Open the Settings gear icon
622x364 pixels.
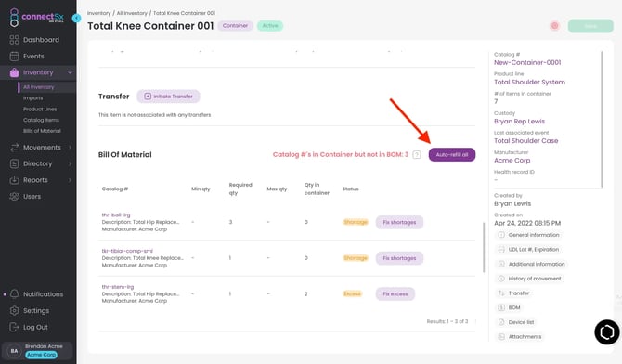click(x=14, y=310)
